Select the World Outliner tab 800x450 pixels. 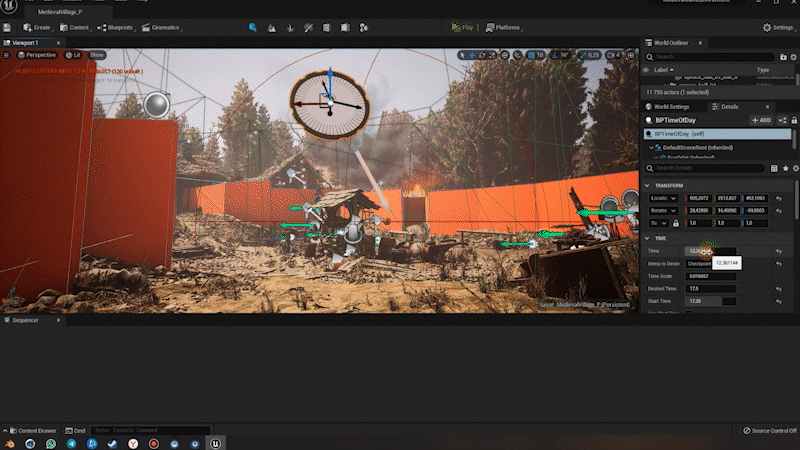[671, 43]
